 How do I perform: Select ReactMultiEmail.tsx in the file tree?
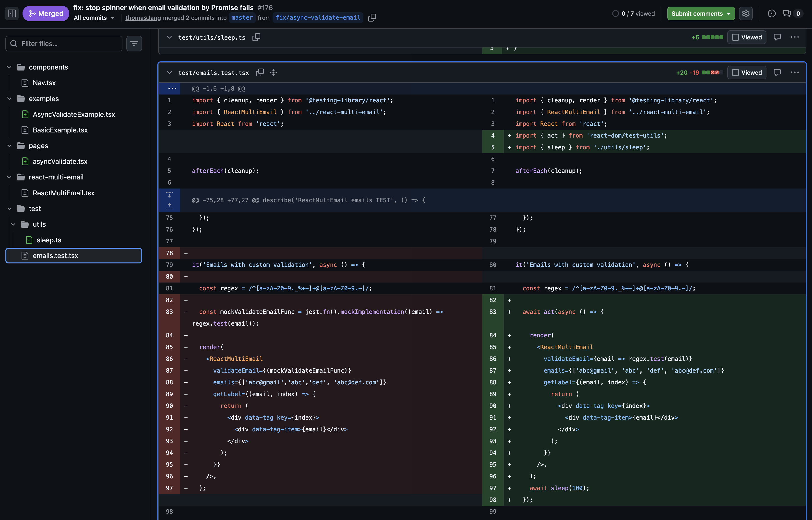63,193
